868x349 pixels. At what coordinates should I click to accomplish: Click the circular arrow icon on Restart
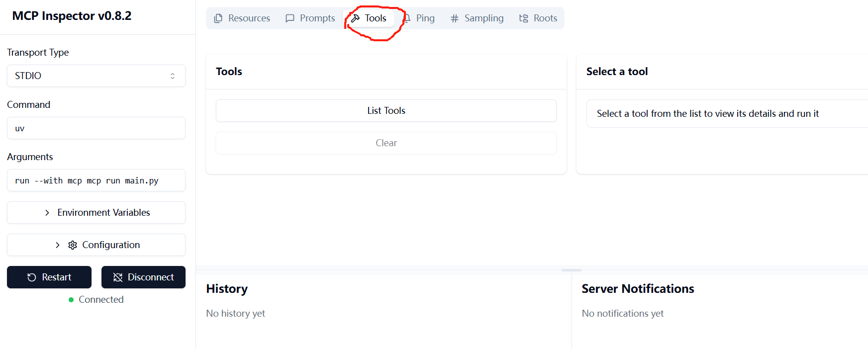click(x=32, y=277)
